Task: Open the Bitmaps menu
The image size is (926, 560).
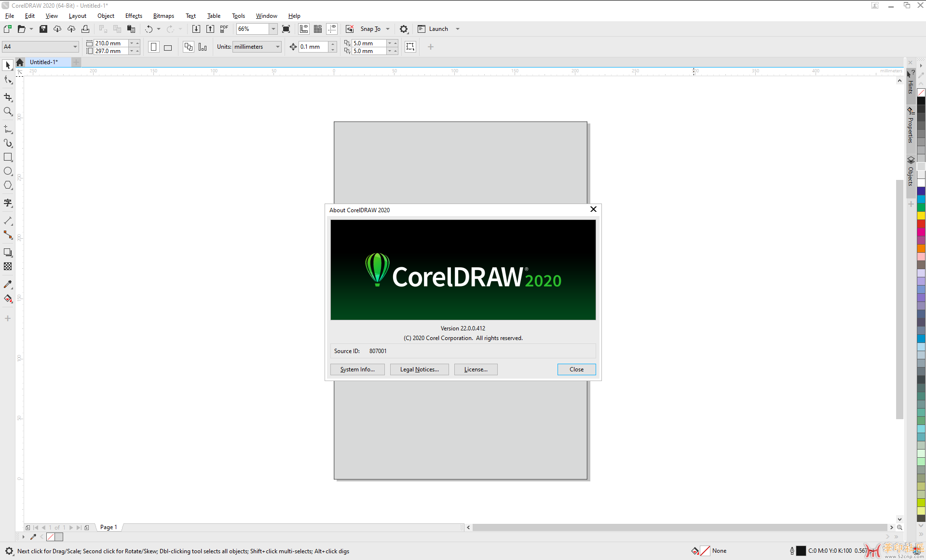Action: [x=163, y=16]
